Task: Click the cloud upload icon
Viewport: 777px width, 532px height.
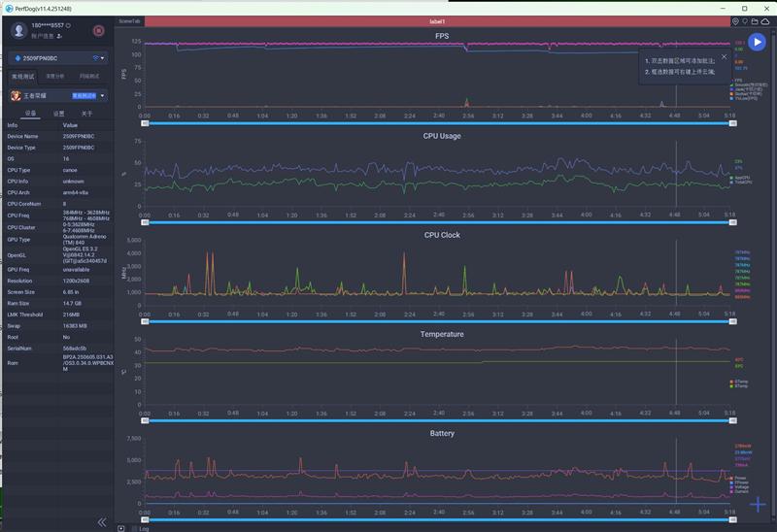Action: [x=767, y=20]
